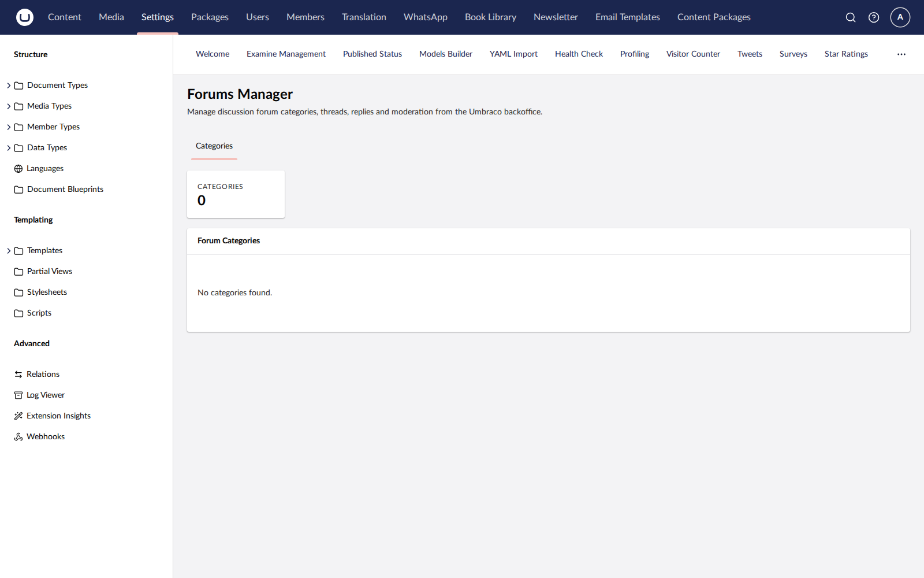Click the Languages globe icon
The height and width of the screenshot is (578, 924).
click(18, 169)
